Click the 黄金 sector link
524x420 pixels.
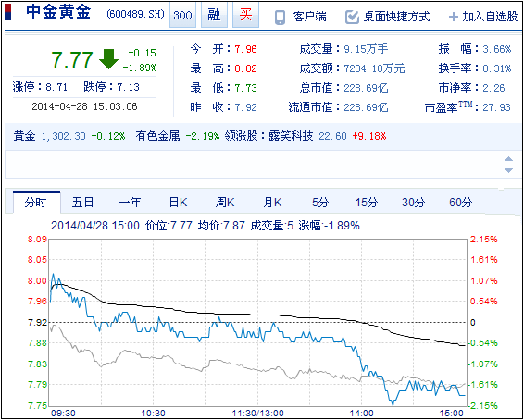(x=24, y=136)
